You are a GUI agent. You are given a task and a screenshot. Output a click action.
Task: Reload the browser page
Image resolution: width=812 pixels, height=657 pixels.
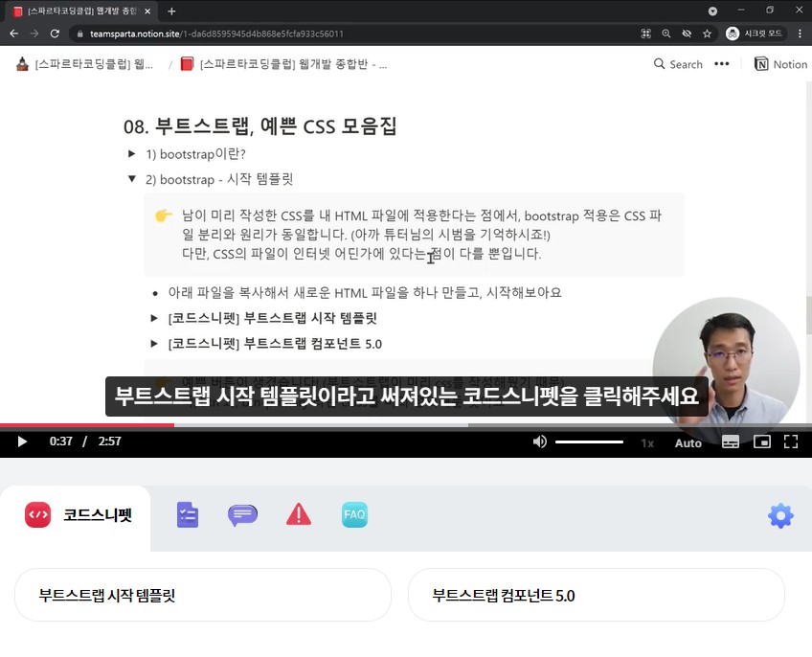click(55, 34)
